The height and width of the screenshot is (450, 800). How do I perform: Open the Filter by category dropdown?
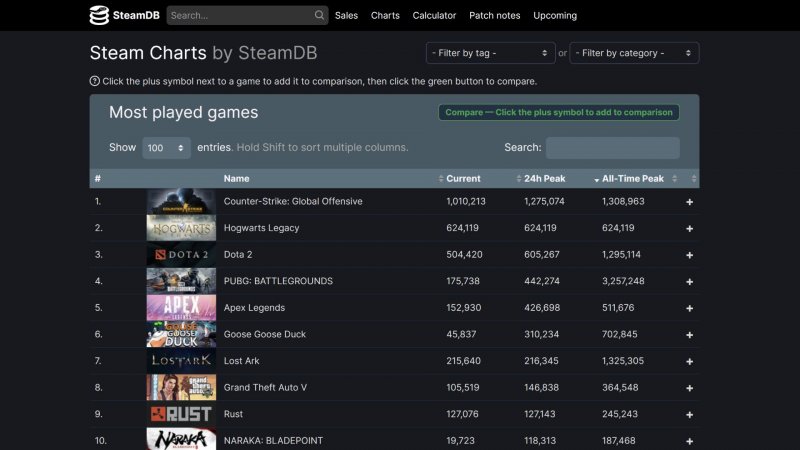click(x=634, y=53)
